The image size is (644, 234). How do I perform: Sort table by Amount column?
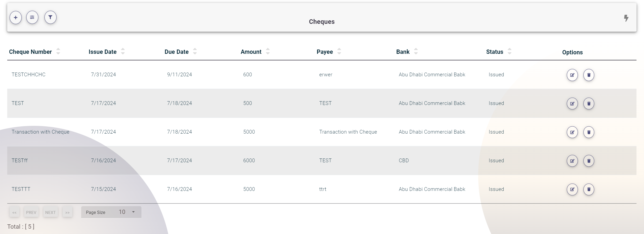coord(268,51)
